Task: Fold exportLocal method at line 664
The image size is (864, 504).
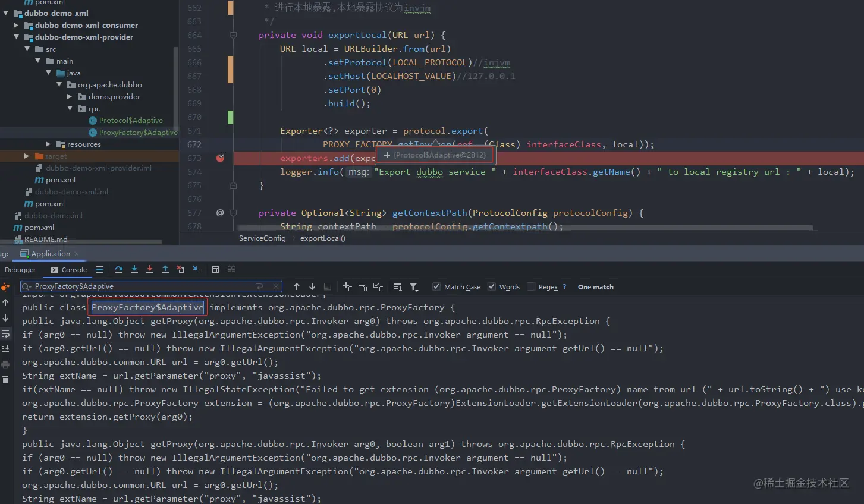Action: (234, 35)
